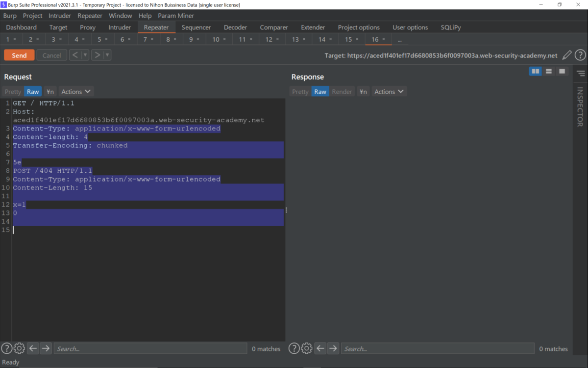Switch to the Project options tab

(x=359, y=27)
